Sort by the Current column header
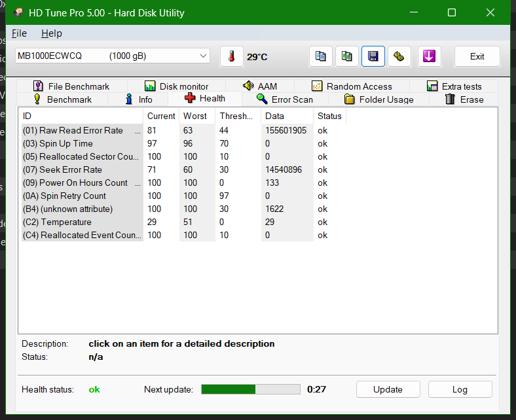 [161, 116]
